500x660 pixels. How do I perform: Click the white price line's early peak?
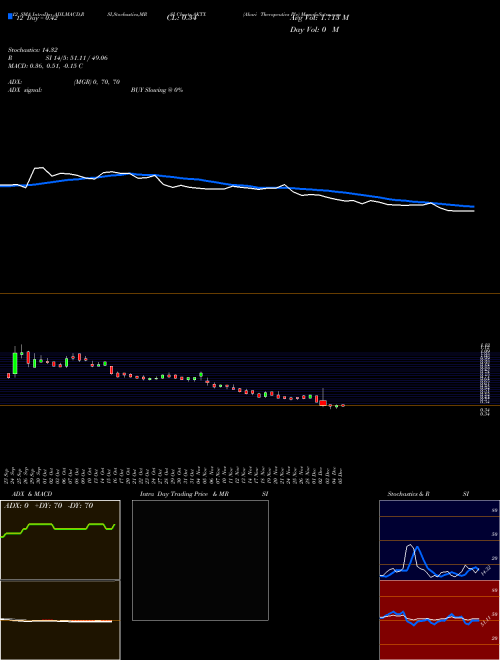tap(39, 168)
